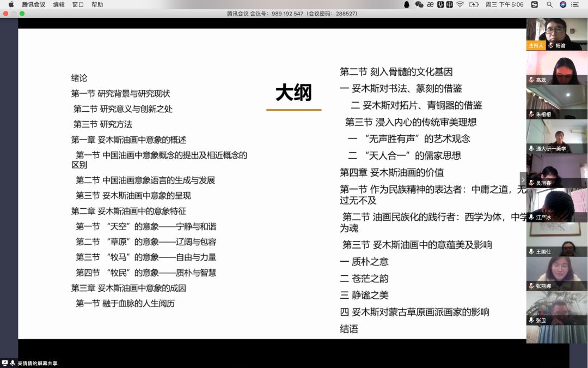
Task: Click the QQ penguin icon in menu bar
Action: click(x=407, y=4)
